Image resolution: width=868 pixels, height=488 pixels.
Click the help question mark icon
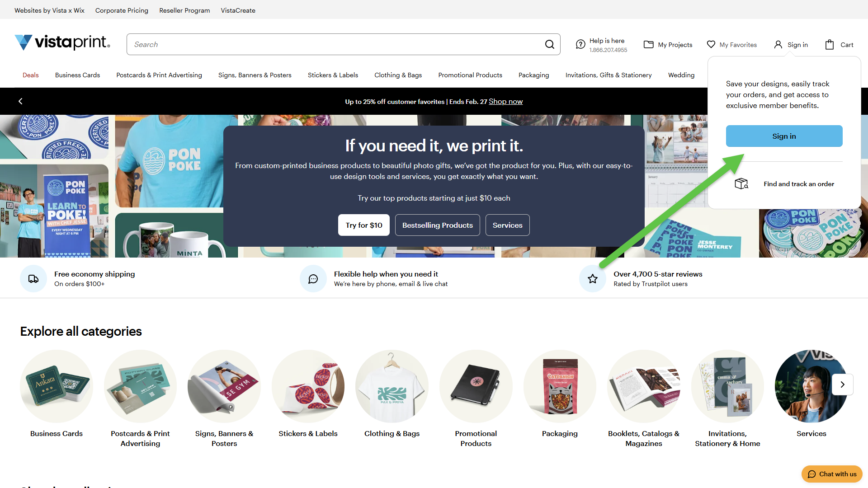click(580, 44)
